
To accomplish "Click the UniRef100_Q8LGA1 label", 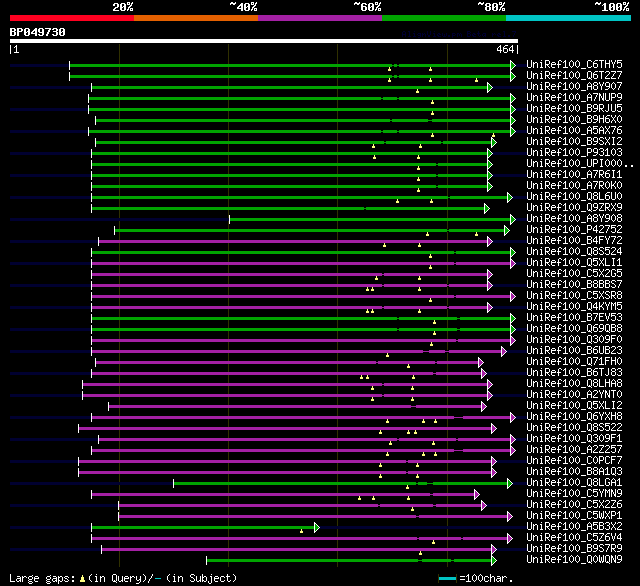I will click(x=574, y=483).
